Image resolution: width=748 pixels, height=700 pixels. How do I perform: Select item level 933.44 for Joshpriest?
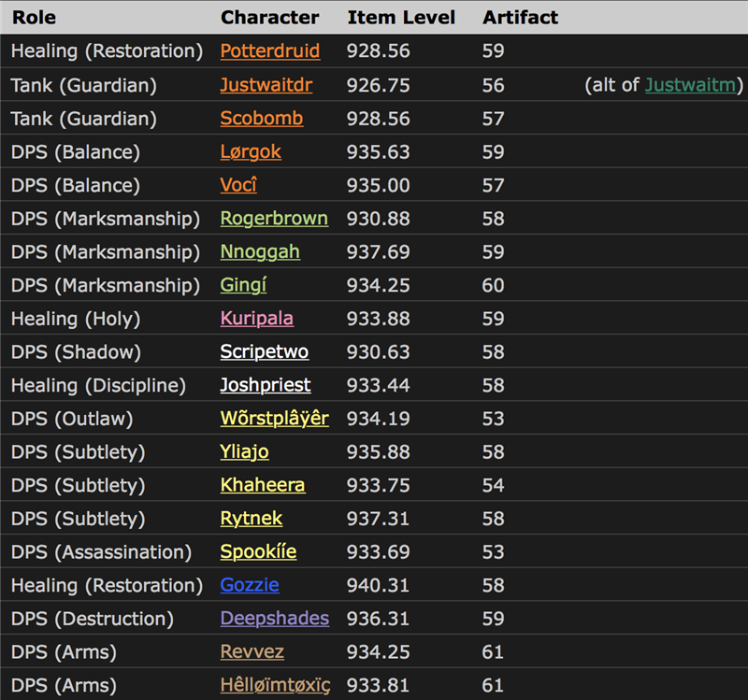[378, 386]
